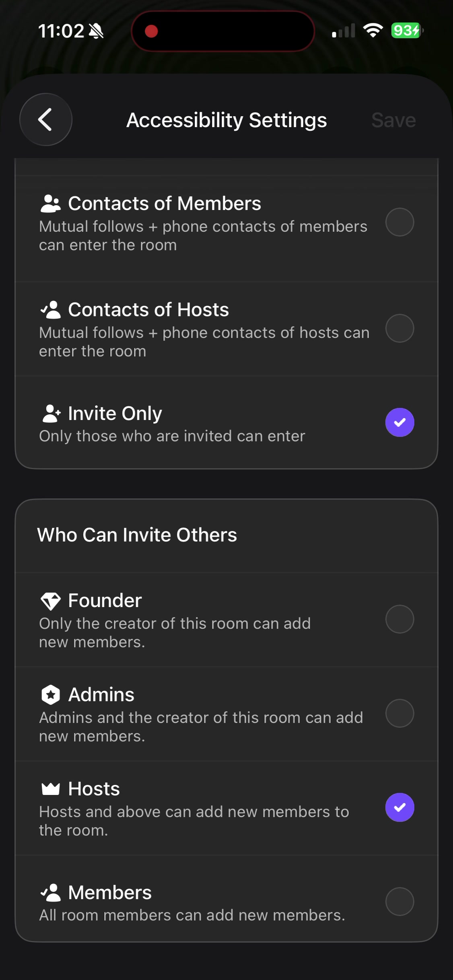Click the Members person-check icon
Image resolution: width=453 pixels, height=980 pixels.
[51, 893]
